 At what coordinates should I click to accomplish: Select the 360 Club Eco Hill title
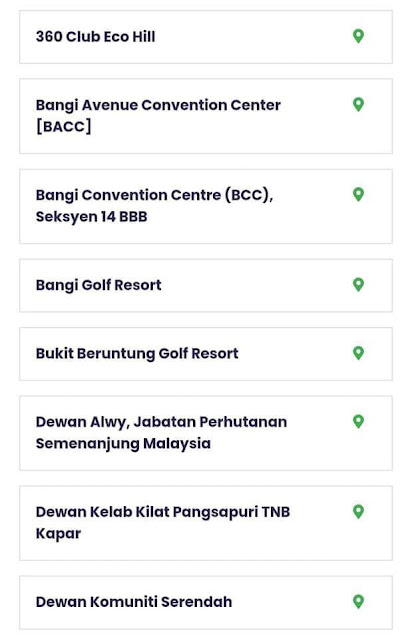click(95, 37)
